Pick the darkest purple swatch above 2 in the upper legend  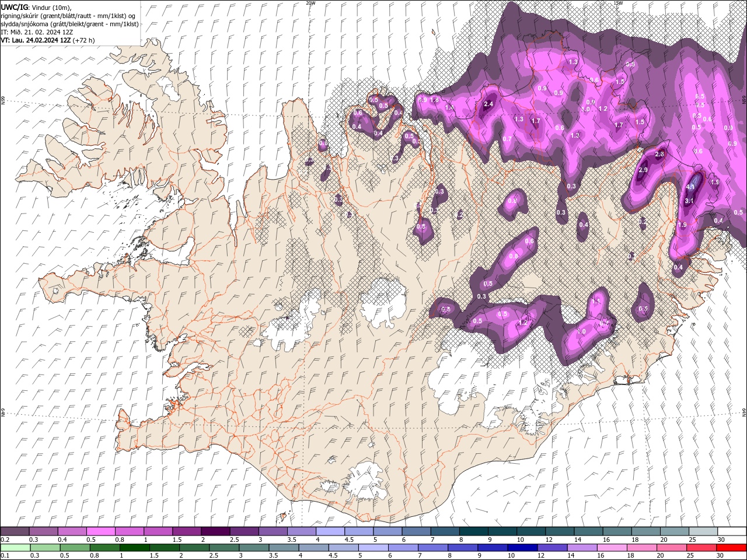click(x=215, y=531)
